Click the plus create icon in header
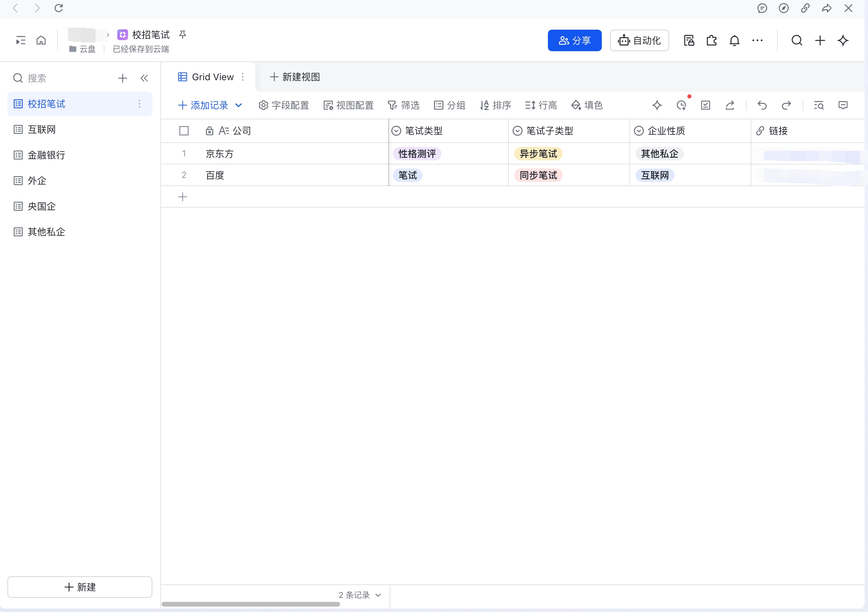Viewport: 868px width, 612px height. 820,40
